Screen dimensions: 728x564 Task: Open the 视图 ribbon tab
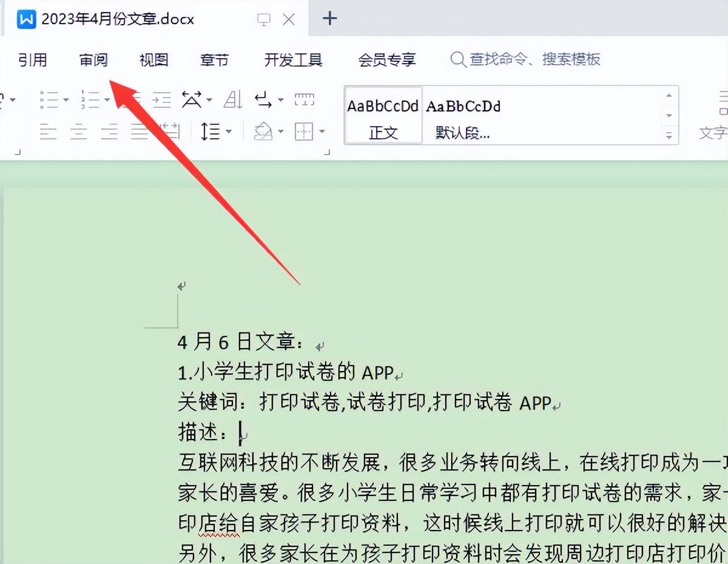152,59
